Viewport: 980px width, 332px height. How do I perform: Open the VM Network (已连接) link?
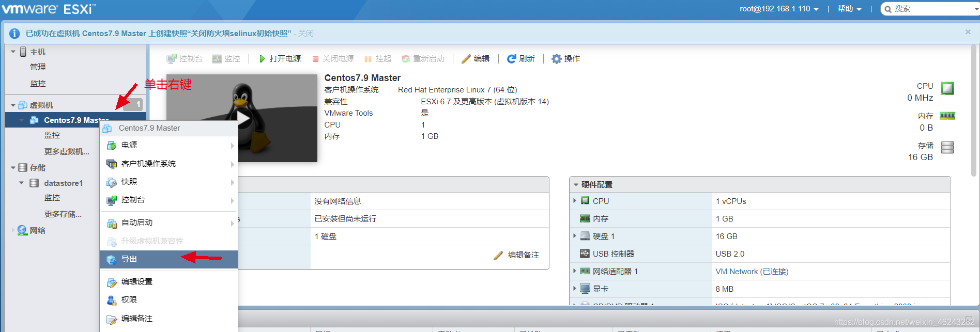click(x=752, y=271)
